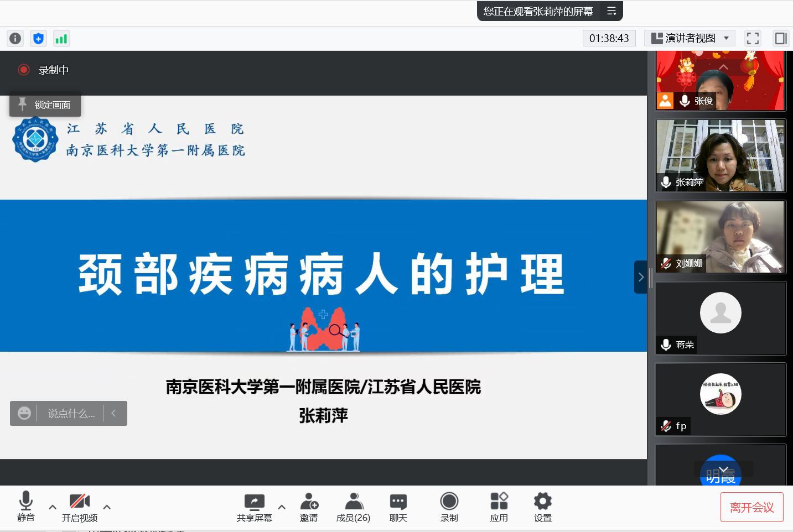Open the speaker view (演讲者视图) dropdown
Image resolution: width=793 pixels, height=532 pixels.
click(690, 38)
